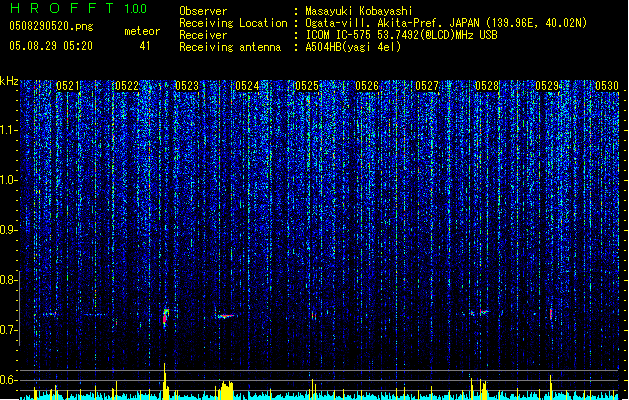
Task: Click the 0.8 kHz axis label
Action: pyautogui.click(x=8, y=280)
